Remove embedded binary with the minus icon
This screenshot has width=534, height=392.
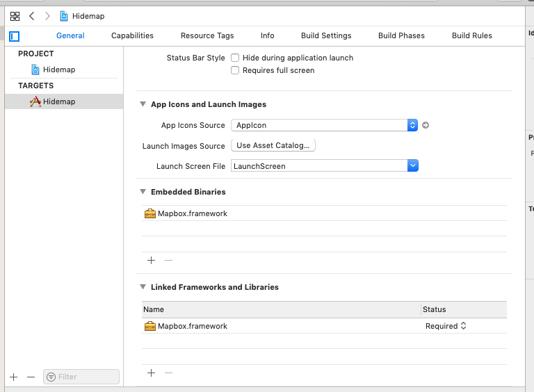168,260
